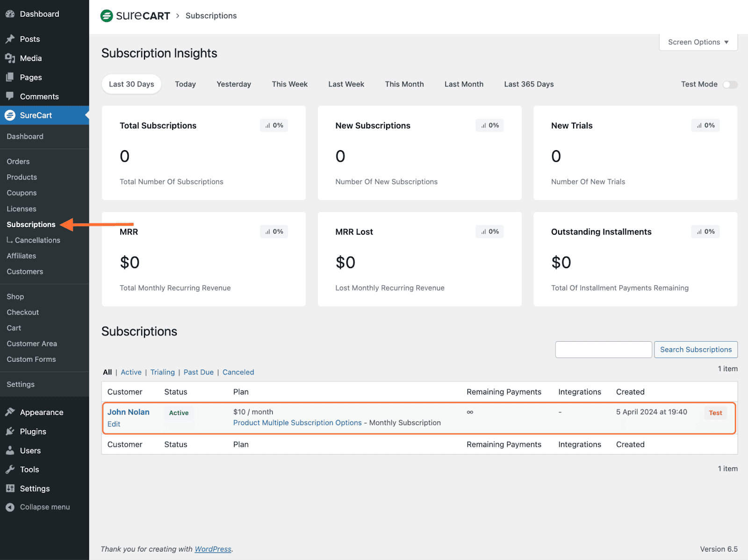This screenshot has height=560, width=748.
Task: Filter subscriptions by Past Due
Action: pos(198,373)
